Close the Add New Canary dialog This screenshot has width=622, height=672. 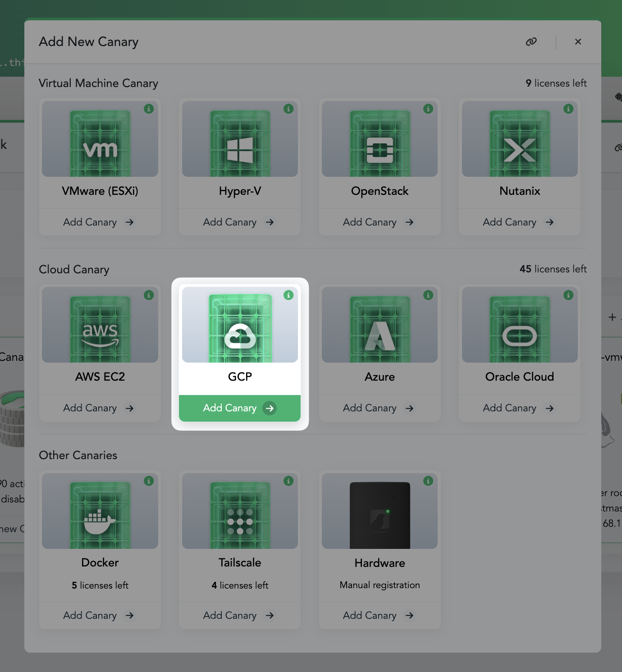point(578,41)
